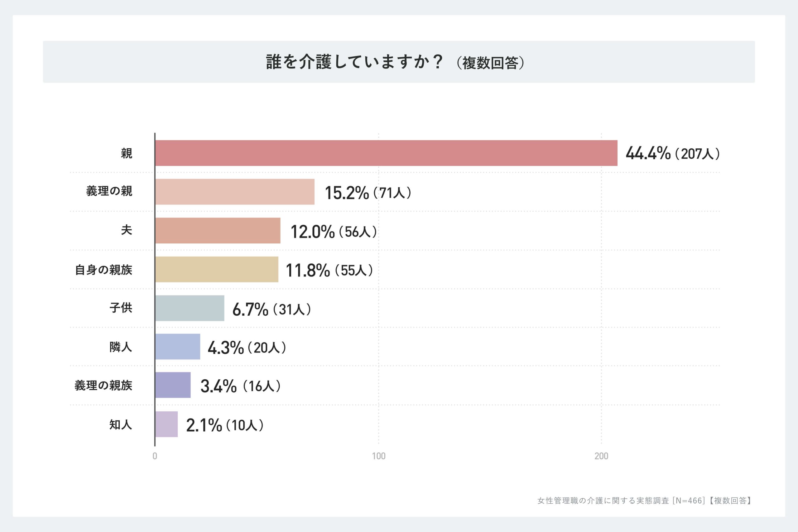798x532 pixels.
Task: Click the 12.0% (56人) value label
Action: coord(334,232)
